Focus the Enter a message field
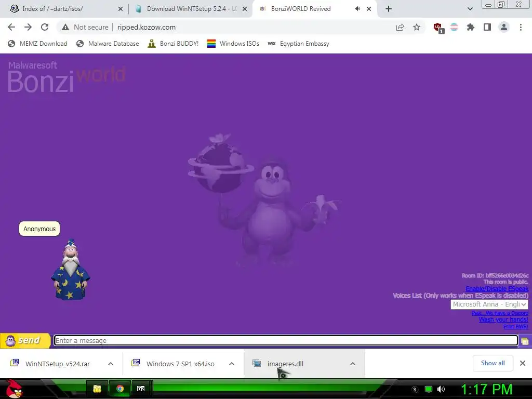 286,341
